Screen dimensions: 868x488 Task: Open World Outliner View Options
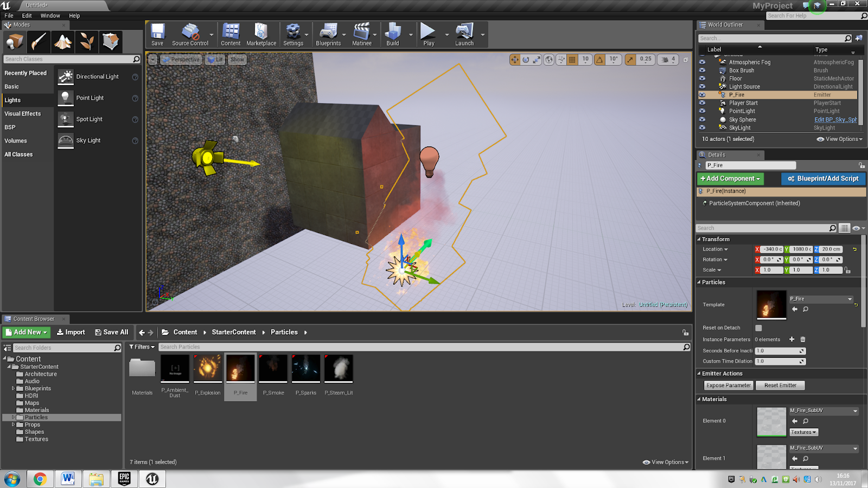839,139
